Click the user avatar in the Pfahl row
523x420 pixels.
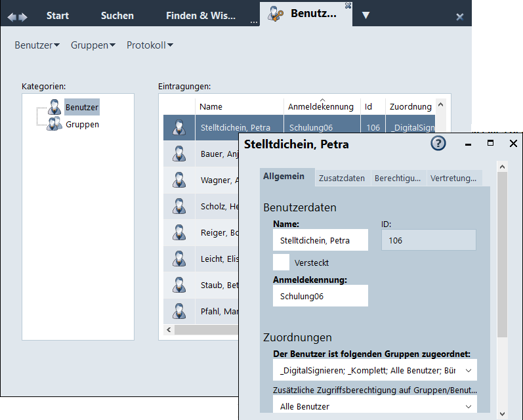pyautogui.click(x=178, y=312)
